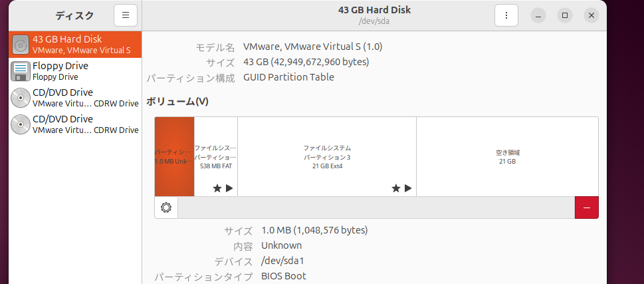
Task: Maximize the Disks window
Action: point(565,15)
